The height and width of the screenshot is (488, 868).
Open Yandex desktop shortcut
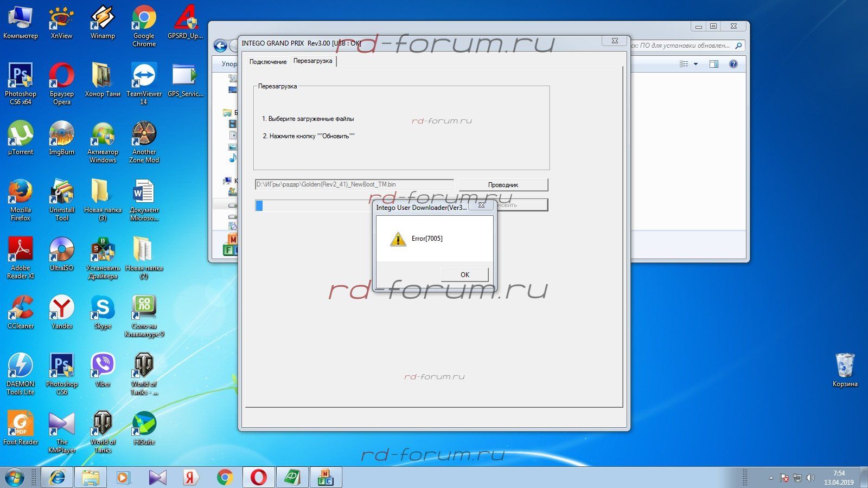pyautogui.click(x=61, y=312)
